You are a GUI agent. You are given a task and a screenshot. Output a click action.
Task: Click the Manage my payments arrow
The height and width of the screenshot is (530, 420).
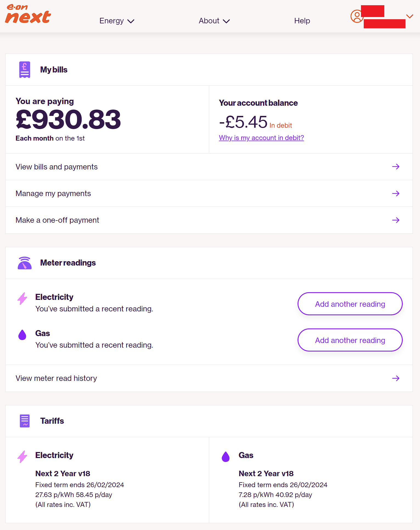(x=396, y=194)
